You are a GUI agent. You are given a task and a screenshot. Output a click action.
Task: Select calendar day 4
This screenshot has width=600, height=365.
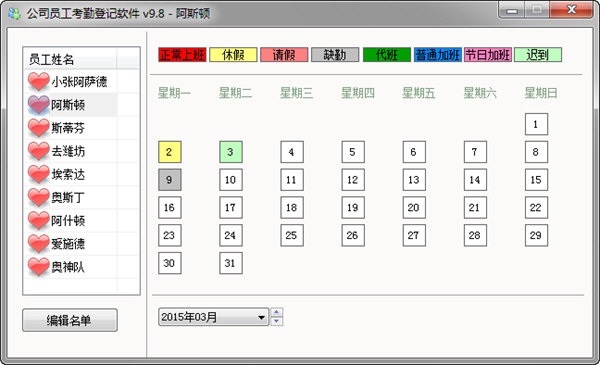coord(292,152)
